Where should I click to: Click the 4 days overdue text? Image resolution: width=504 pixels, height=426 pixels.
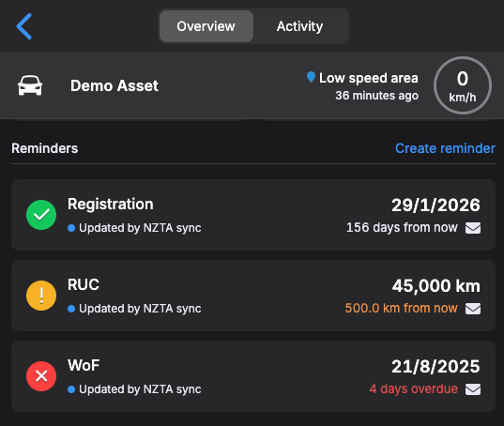coord(413,389)
